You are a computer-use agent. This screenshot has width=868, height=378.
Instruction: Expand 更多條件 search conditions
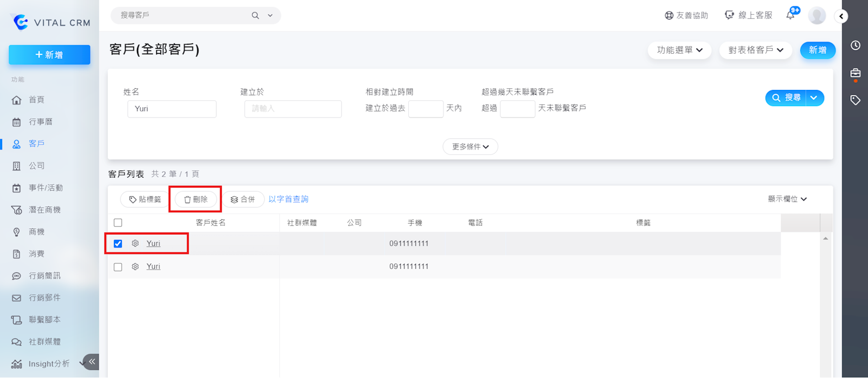(470, 147)
